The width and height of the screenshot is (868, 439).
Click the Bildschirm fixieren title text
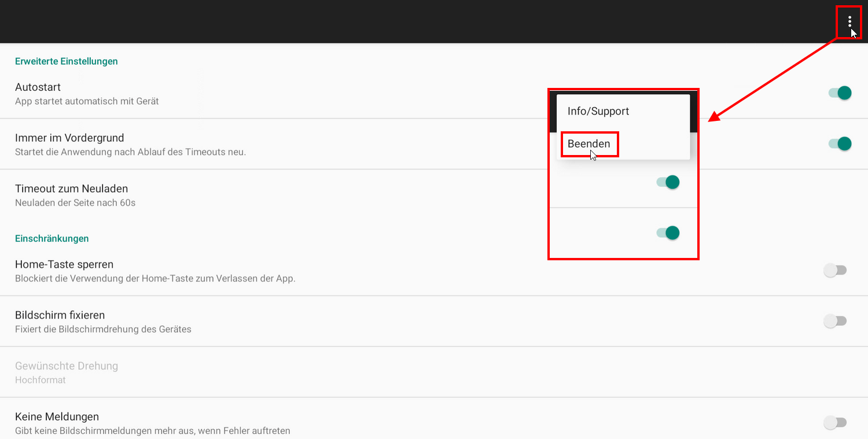[60, 315]
